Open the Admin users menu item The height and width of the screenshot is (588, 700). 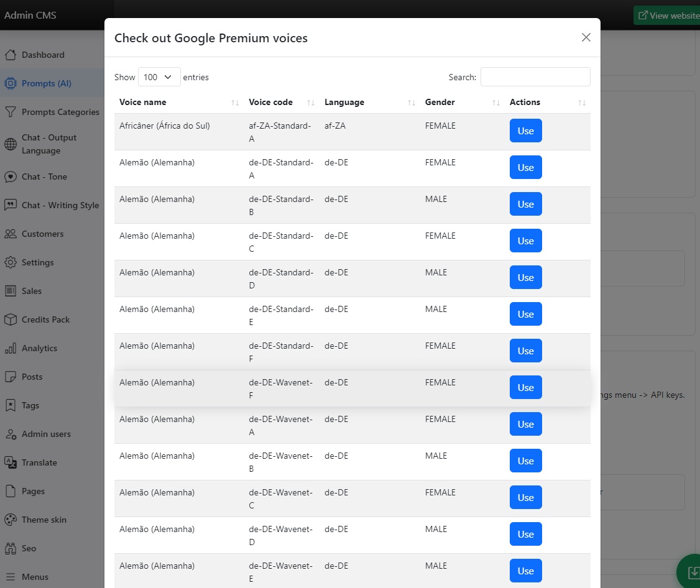click(x=46, y=434)
